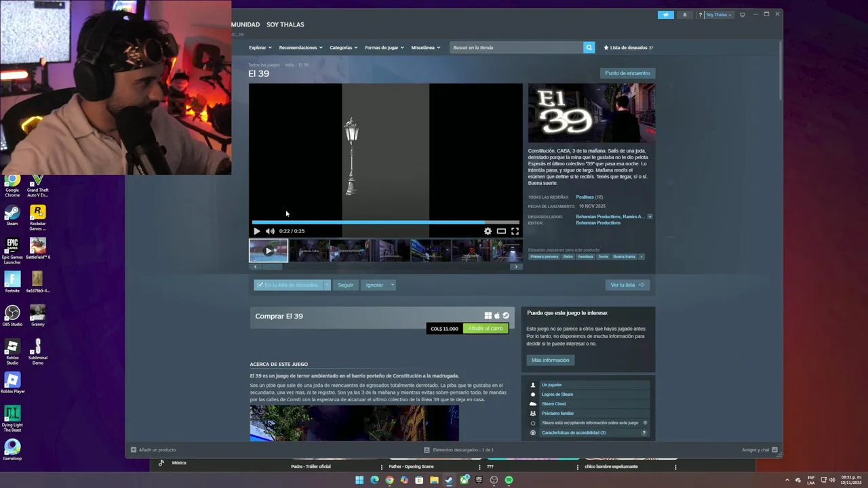Open 'Ver tu lista' button

click(x=627, y=285)
